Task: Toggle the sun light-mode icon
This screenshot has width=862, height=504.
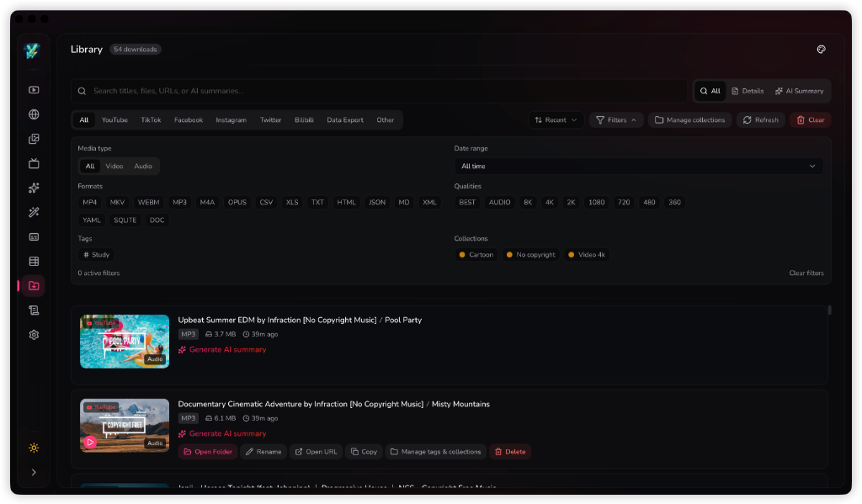Action: 34,448
